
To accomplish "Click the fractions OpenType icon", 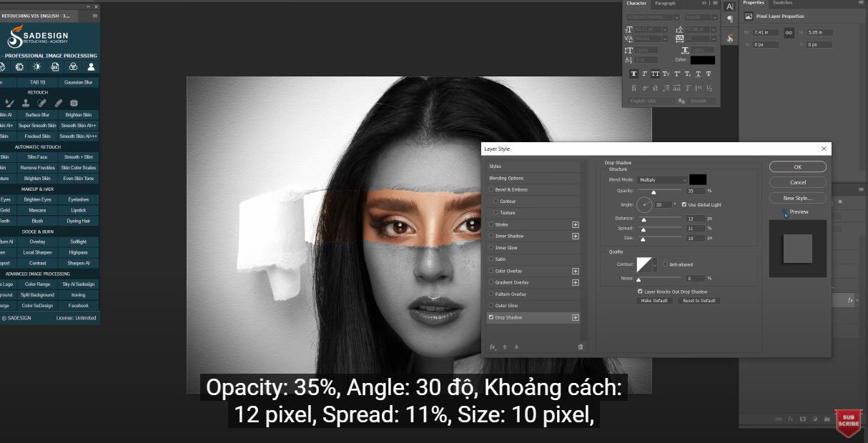I will coord(709,88).
